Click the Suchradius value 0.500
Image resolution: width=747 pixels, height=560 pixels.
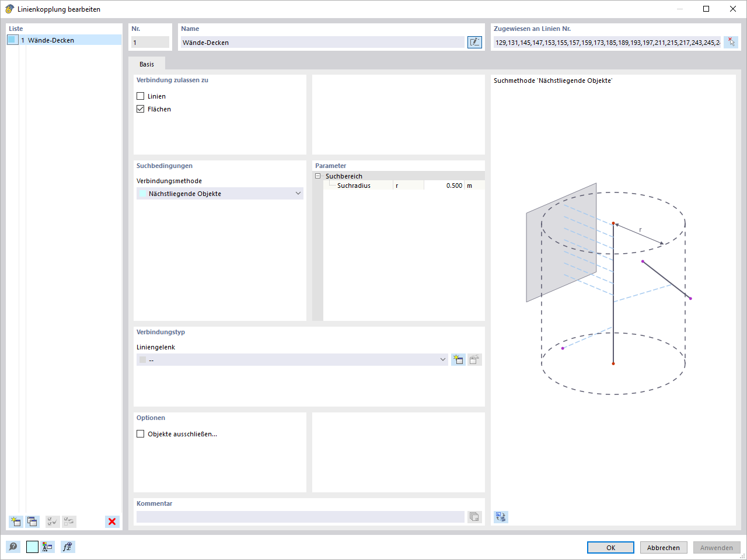tap(444, 185)
